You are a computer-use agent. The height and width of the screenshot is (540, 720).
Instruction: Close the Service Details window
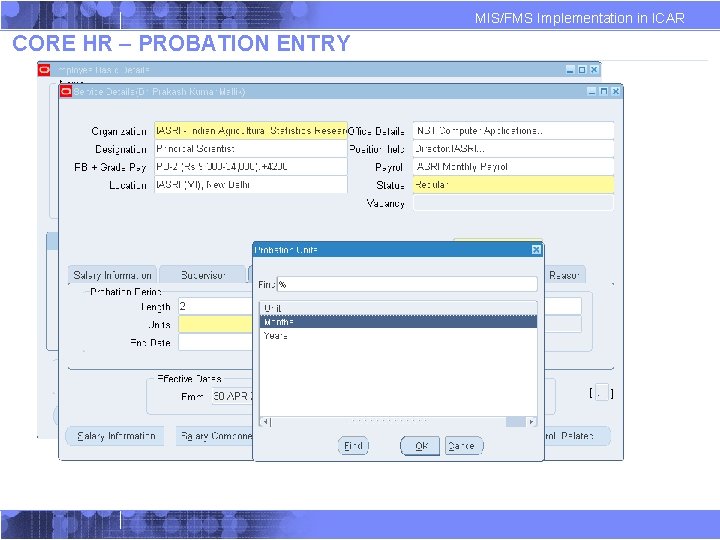pyautogui.click(x=616, y=91)
